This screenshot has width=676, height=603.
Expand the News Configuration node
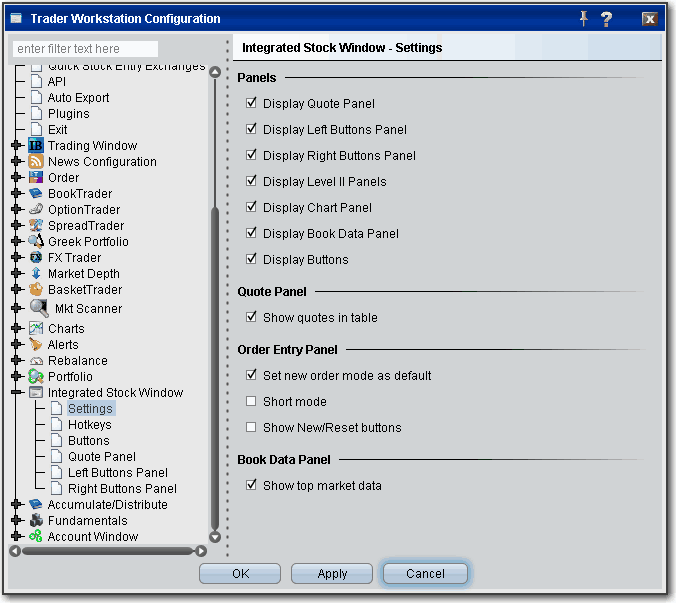(17, 161)
